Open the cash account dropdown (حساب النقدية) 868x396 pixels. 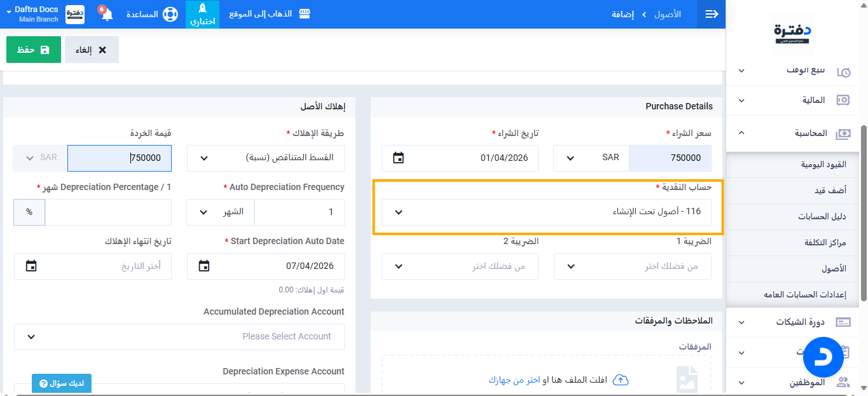tap(547, 212)
